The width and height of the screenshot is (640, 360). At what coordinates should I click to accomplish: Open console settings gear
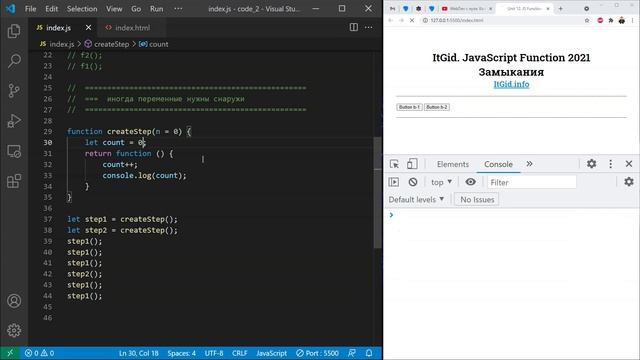coord(629,182)
